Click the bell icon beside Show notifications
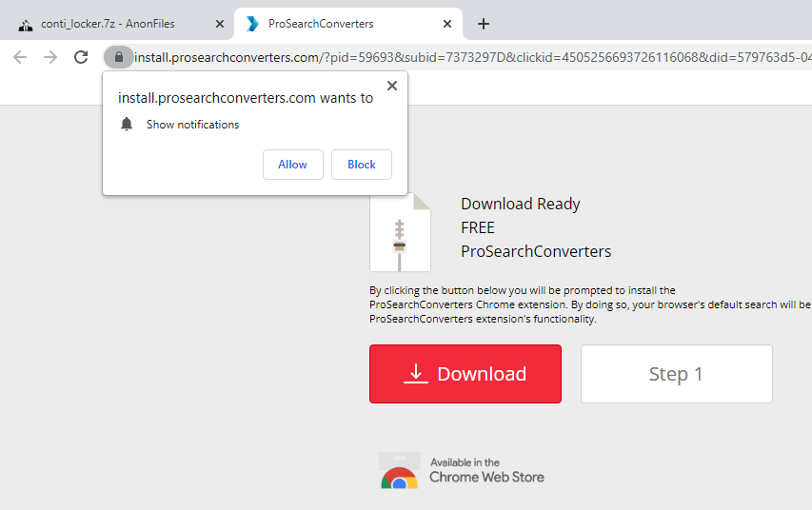Viewport: 812px width, 510px height. (127, 125)
